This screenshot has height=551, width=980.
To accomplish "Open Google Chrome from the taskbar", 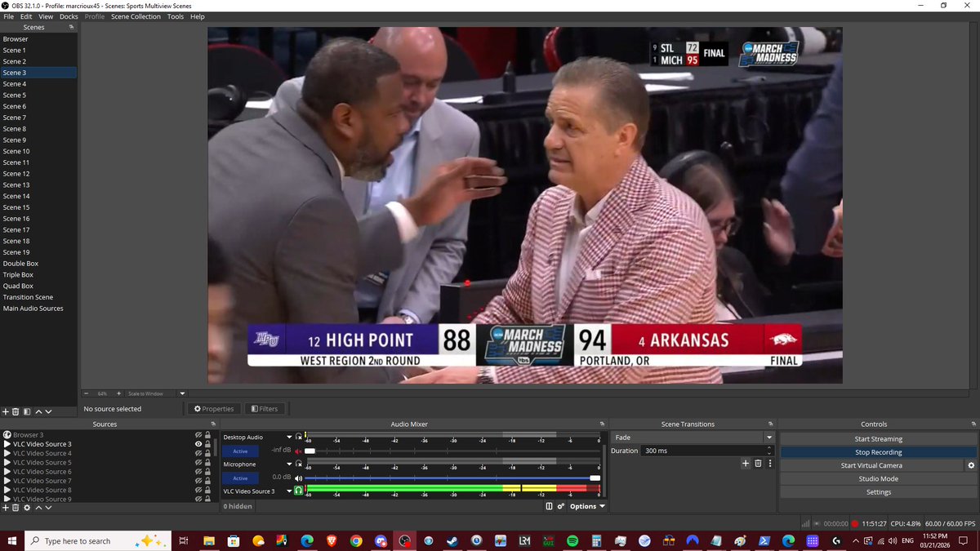I will (355, 540).
